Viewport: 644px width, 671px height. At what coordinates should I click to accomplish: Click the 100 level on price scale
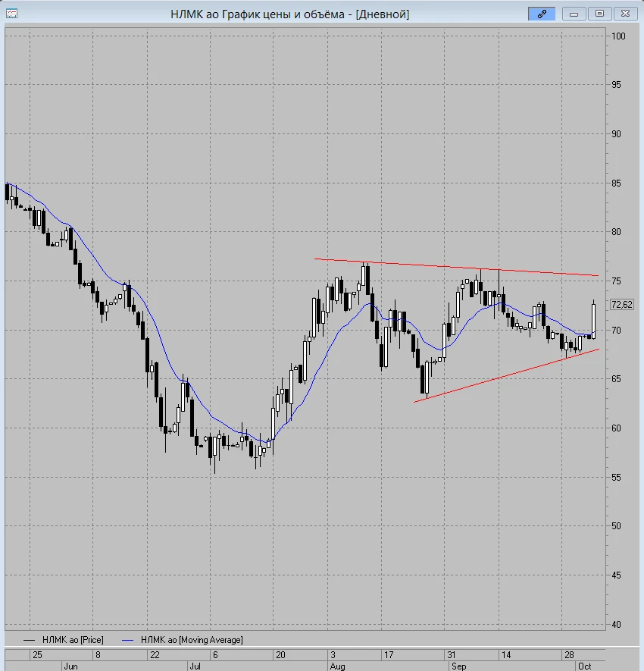click(x=618, y=36)
